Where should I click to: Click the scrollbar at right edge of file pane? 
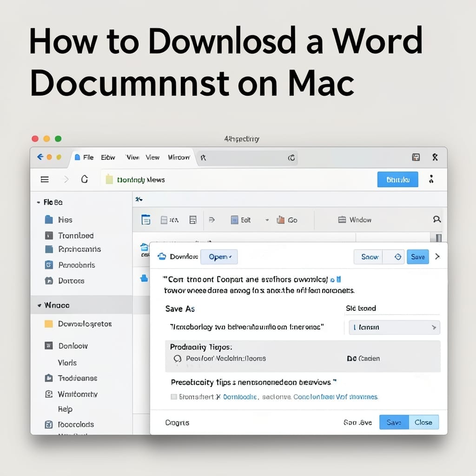click(439, 238)
